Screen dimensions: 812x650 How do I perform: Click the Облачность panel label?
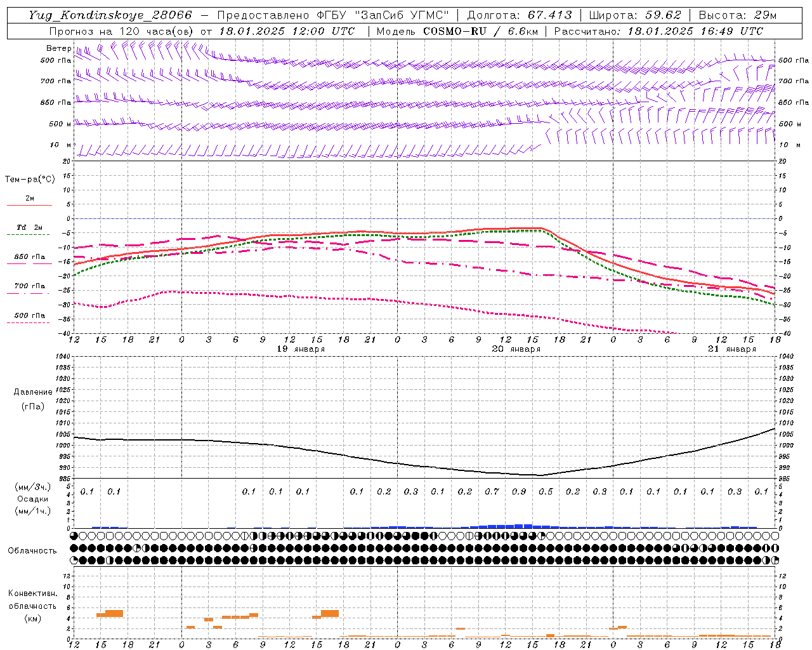32,551
